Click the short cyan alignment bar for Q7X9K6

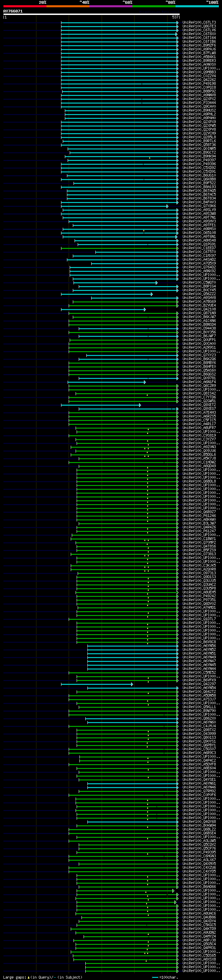pos(114,206)
